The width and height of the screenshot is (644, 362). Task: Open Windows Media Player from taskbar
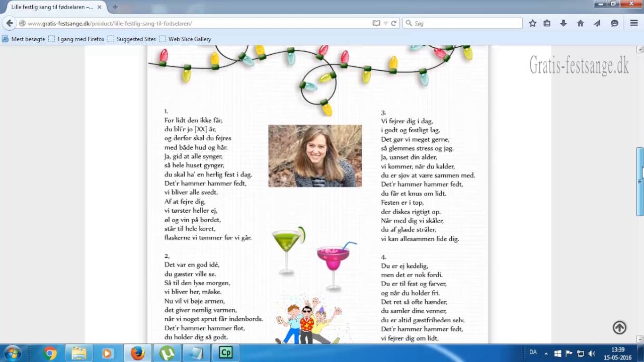[107, 353]
